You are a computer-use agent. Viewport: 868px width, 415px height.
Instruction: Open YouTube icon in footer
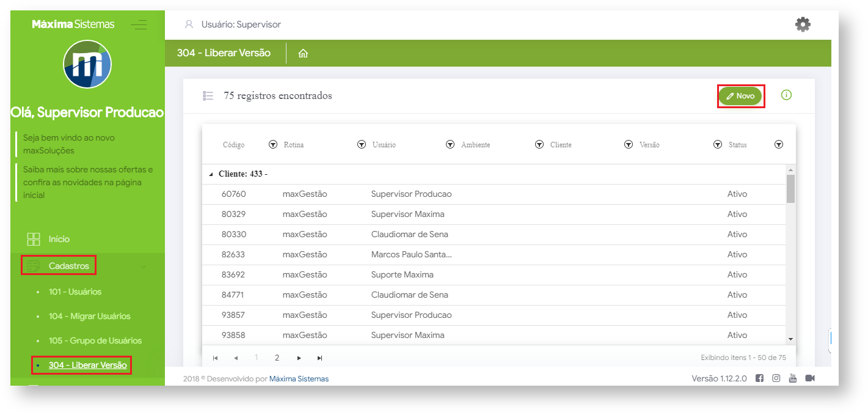click(792, 378)
